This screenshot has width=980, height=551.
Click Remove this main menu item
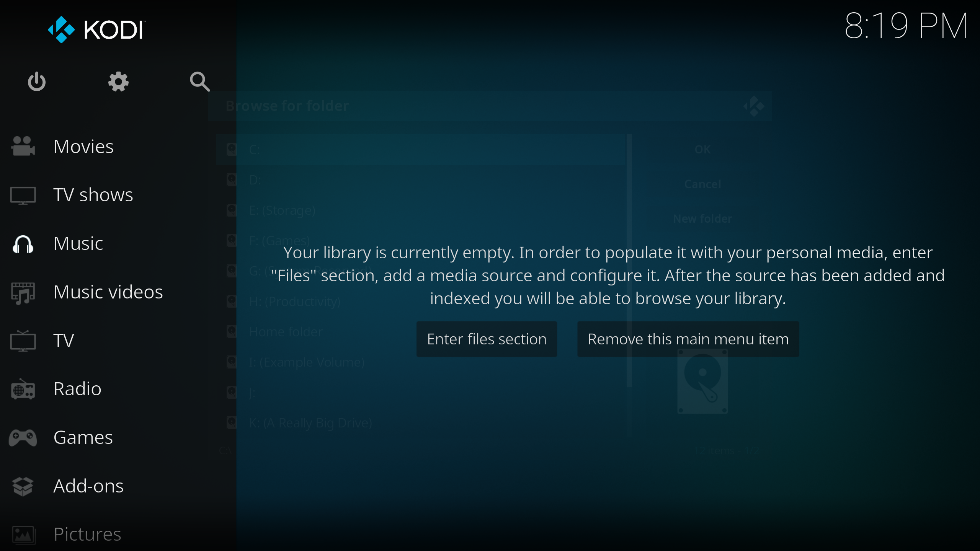(x=688, y=339)
